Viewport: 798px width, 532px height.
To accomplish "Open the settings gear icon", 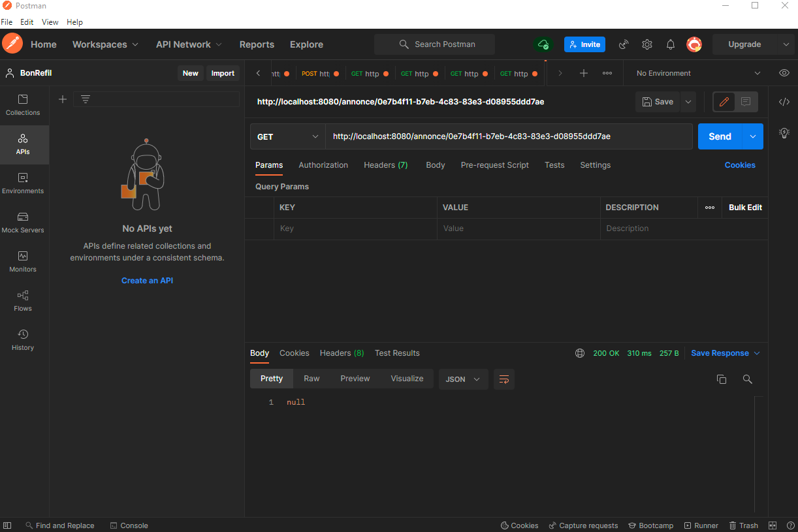I will [x=647, y=44].
